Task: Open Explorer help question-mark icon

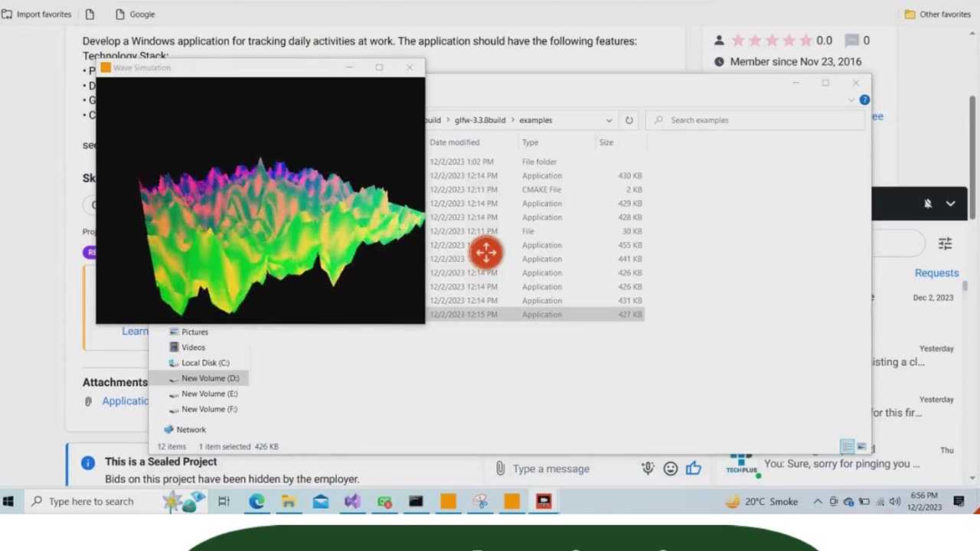Action: coord(864,99)
